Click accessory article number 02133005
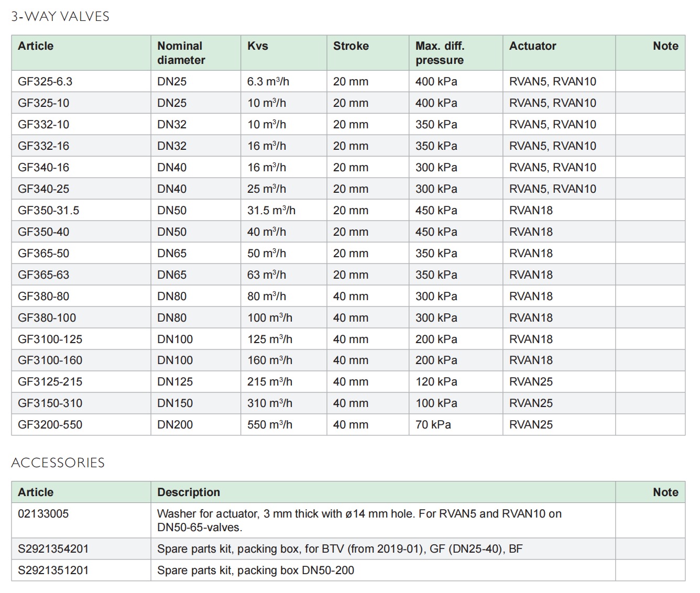Screen dimensions: 700x593 click(43, 514)
